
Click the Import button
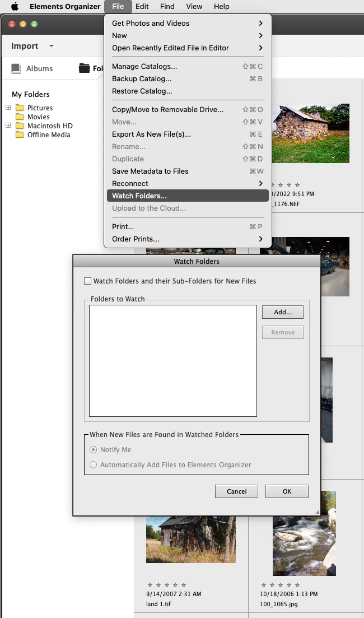[25, 46]
